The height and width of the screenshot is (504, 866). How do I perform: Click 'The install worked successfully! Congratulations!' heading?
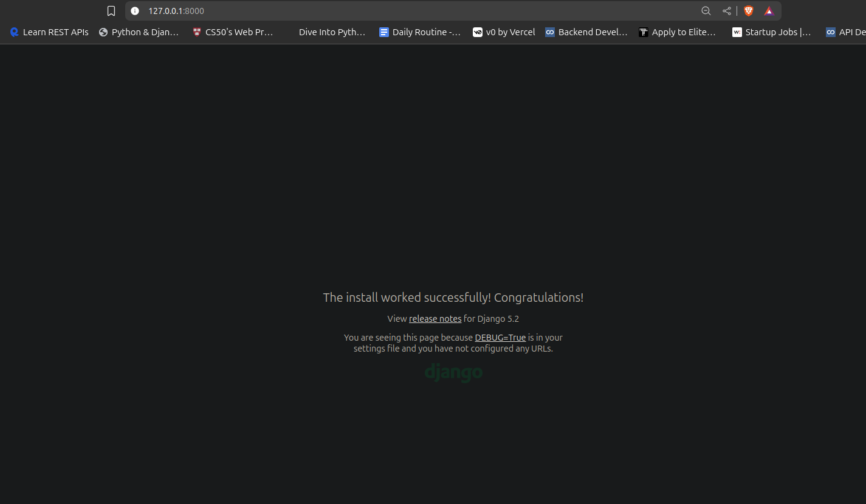[x=453, y=298]
